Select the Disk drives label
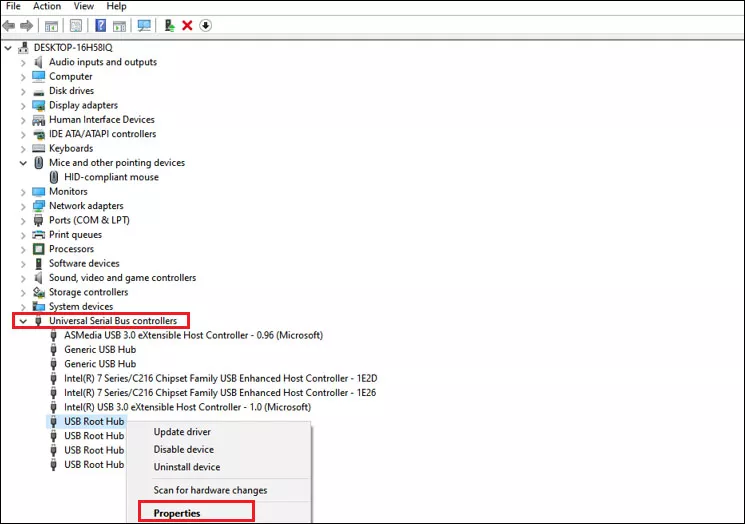The width and height of the screenshot is (745, 524). tap(71, 91)
